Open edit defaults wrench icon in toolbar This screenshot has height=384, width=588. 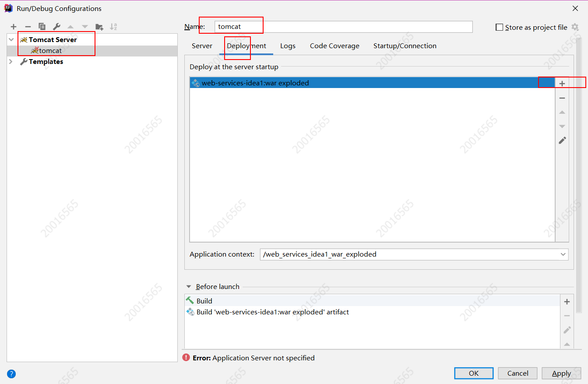(x=56, y=27)
